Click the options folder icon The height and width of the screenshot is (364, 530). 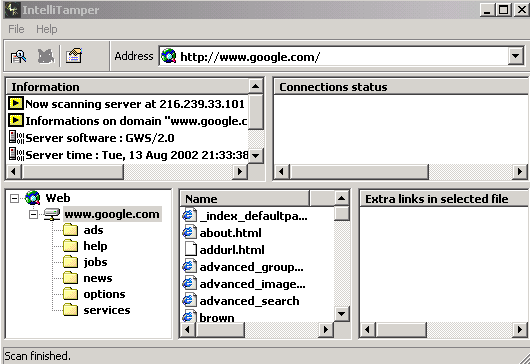click(70, 294)
